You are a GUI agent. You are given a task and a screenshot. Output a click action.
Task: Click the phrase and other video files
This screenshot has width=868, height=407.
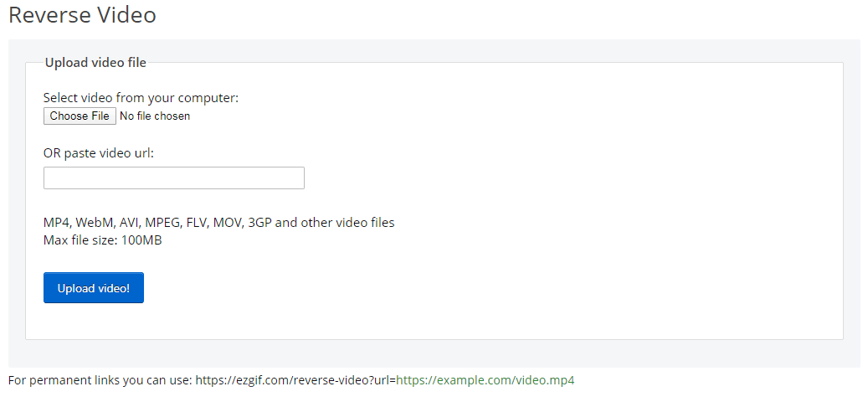click(335, 223)
